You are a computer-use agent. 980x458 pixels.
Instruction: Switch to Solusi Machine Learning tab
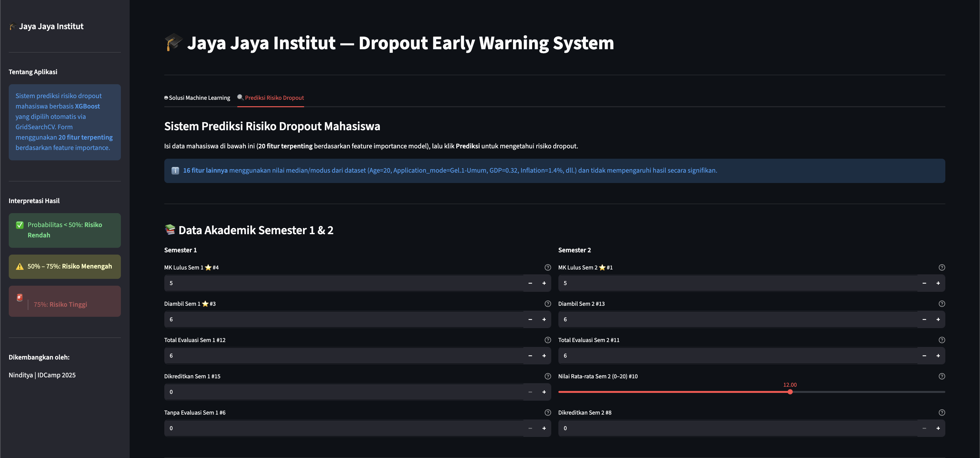[197, 98]
